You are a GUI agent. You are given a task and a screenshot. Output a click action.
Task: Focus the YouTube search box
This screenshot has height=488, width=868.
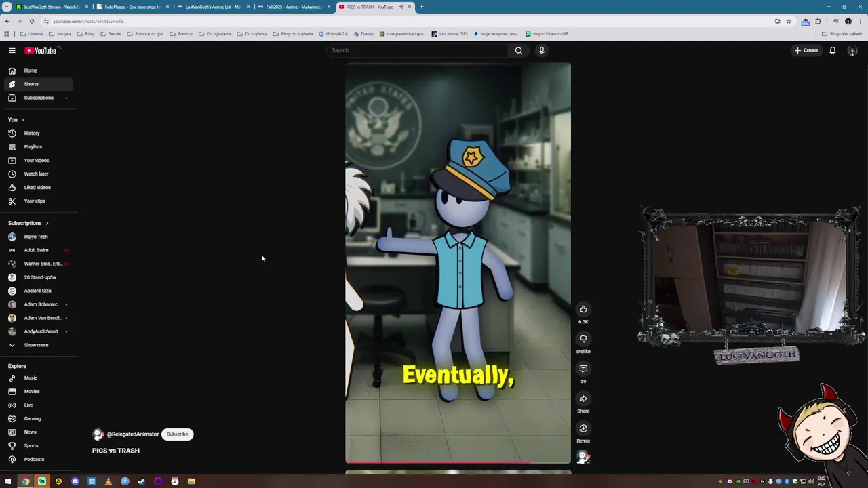coord(417,50)
